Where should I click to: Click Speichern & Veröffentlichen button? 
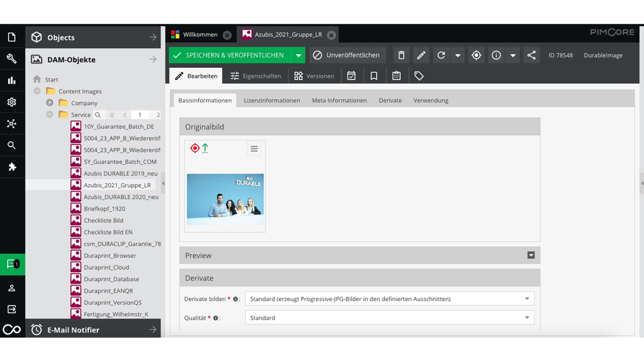229,55
